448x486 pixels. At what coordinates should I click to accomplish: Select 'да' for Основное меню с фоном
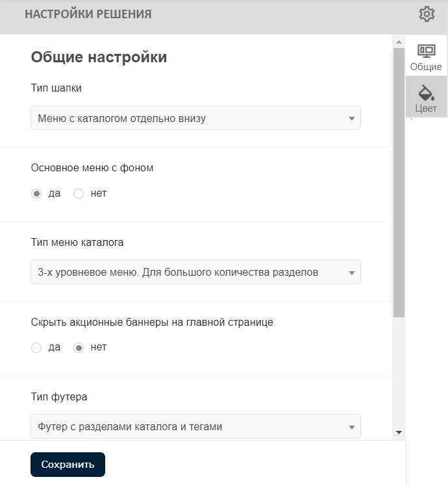[37, 193]
